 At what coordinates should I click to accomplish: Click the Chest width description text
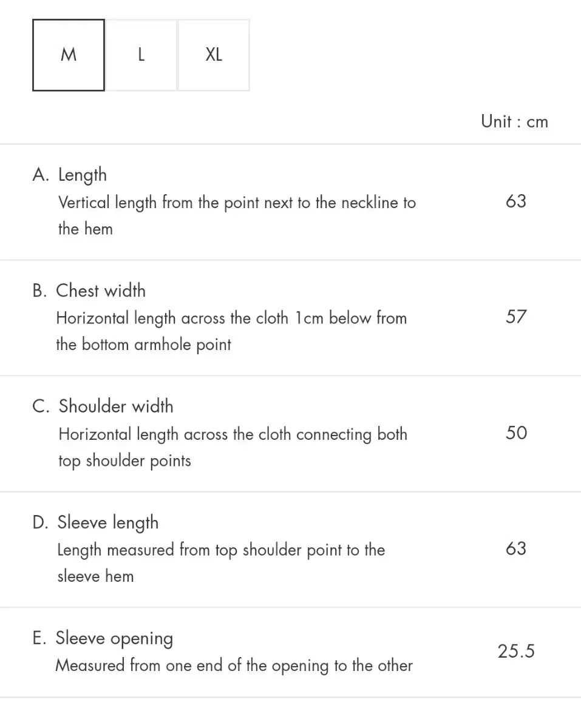[x=231, y=331]
